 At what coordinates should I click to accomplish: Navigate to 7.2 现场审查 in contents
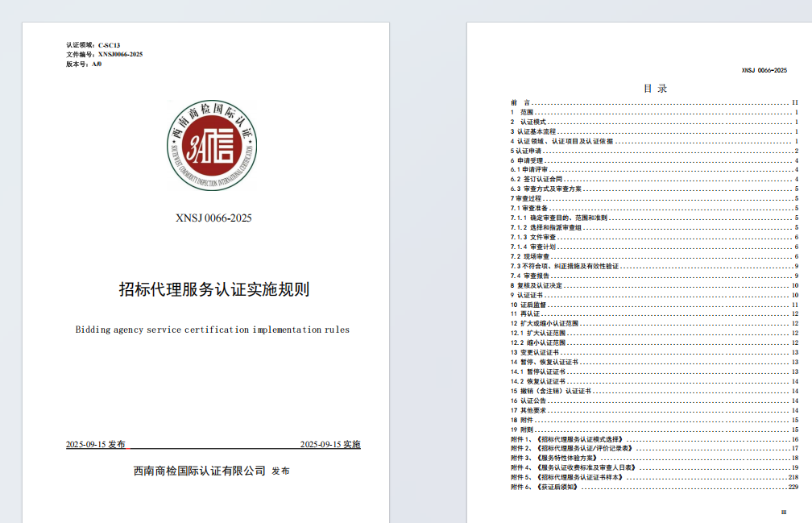point(530,256)
